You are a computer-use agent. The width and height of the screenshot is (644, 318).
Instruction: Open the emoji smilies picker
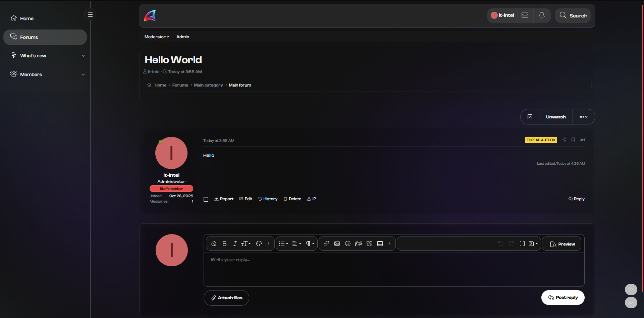(x=348, y=244)
